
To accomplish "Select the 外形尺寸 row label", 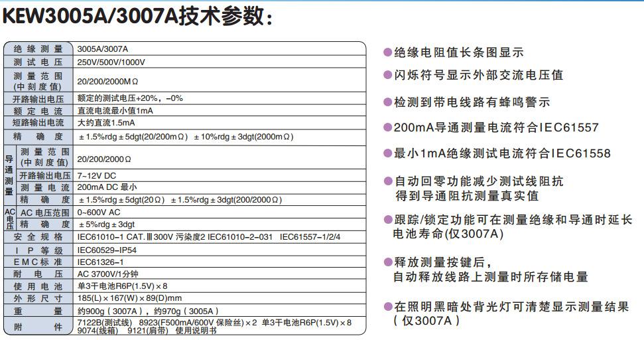I will [38, 298].
